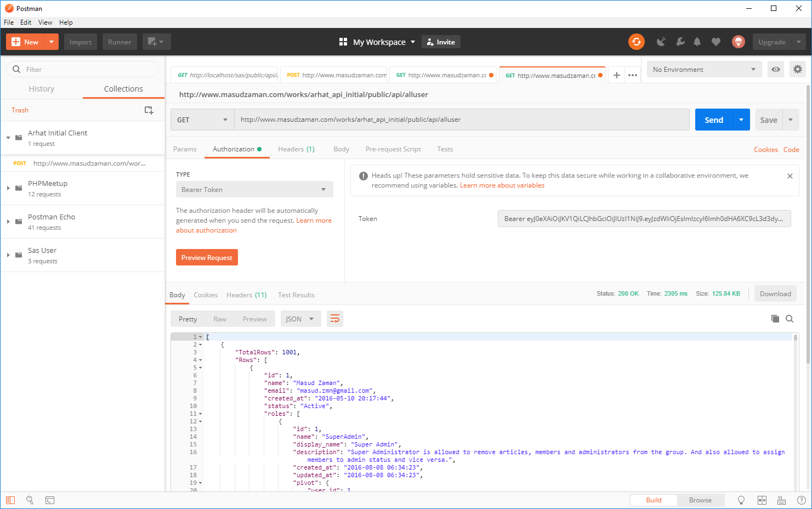Expand the PHPMeetup collection
Image resolution: width=812 pixels, height=509 pixels.
[8, 188]
